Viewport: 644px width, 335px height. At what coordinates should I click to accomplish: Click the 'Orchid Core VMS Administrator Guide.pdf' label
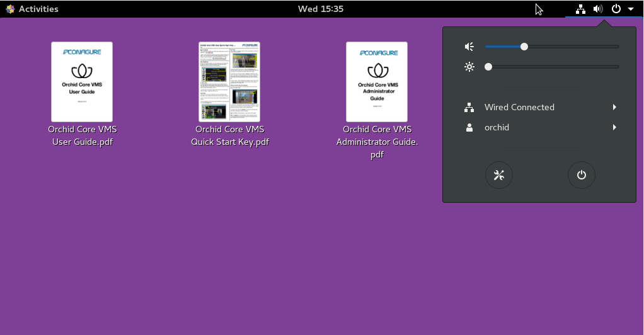pos(377,142)
